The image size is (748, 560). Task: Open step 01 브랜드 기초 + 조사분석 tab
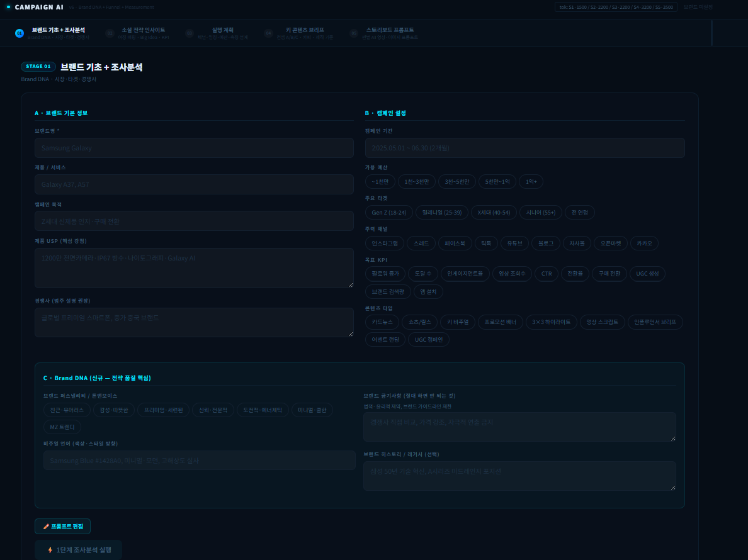pyautogui.click(x=52, y=33)
